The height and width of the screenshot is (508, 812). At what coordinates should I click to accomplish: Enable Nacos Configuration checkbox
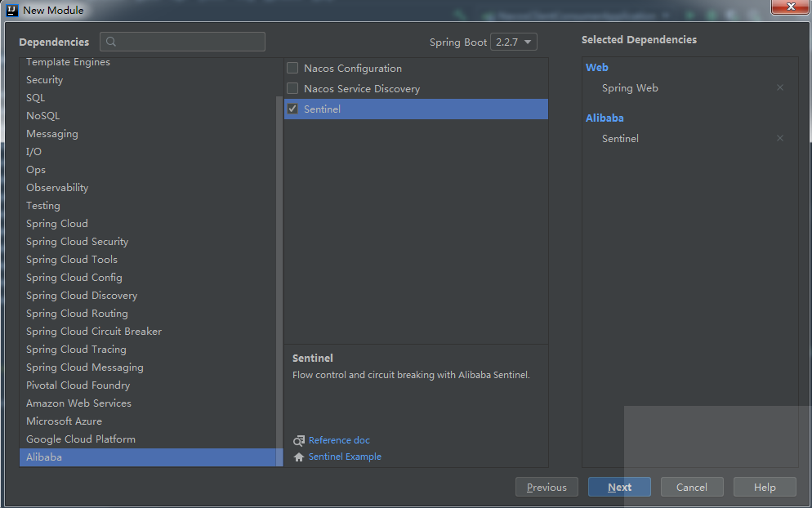tap(292, 68)
